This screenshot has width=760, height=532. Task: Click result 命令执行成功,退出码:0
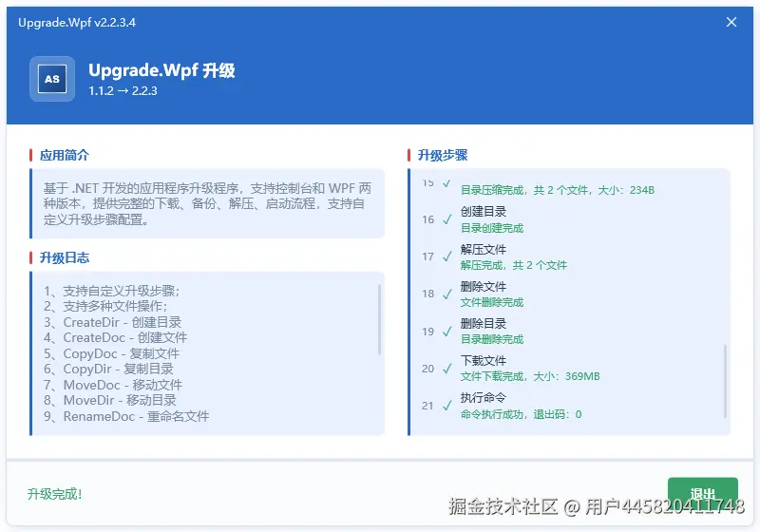click(x=521, y=415)
